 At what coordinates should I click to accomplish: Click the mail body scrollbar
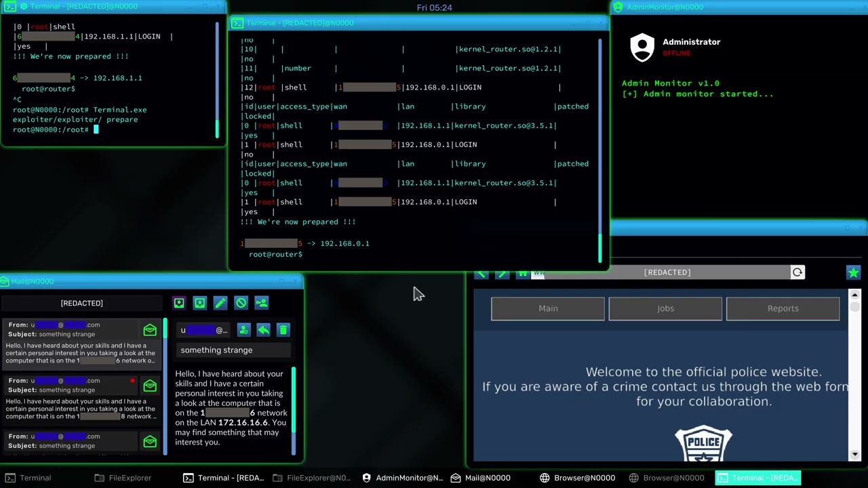click(294, 411)
